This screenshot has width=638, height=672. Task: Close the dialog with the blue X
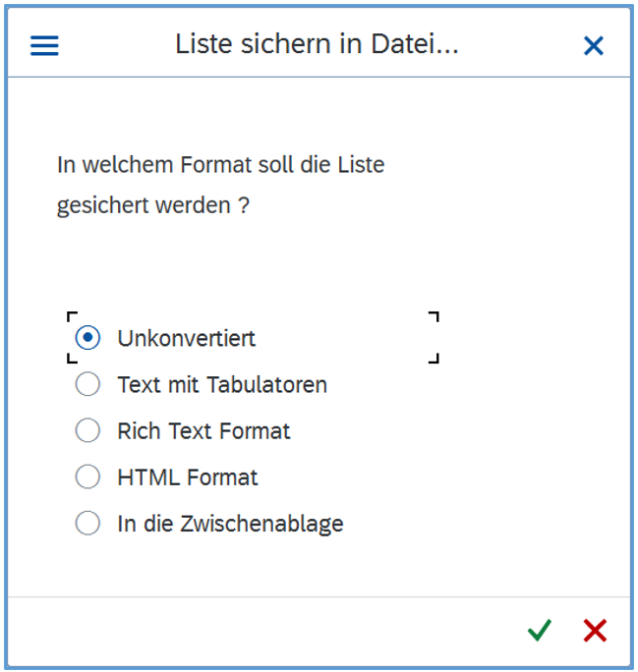click(594, 45)
